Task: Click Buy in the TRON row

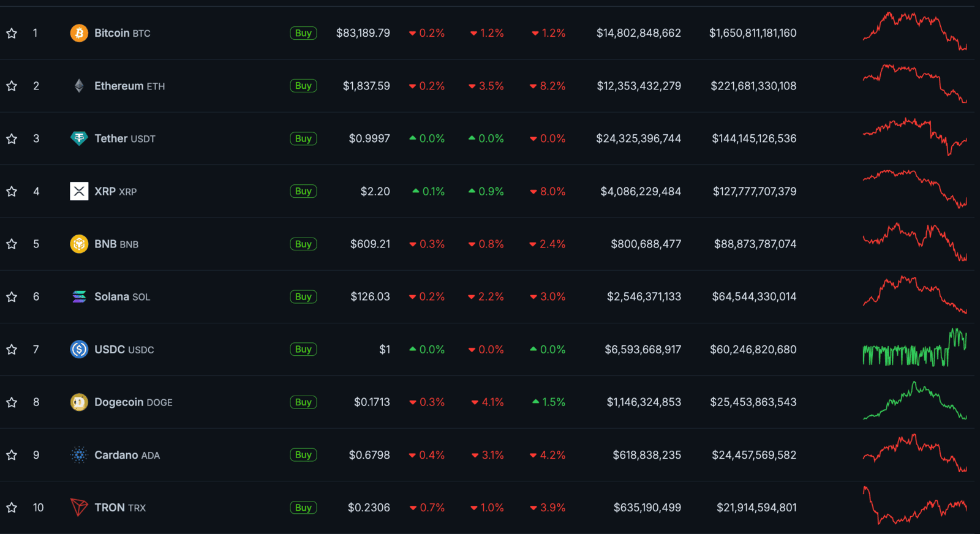Action: (x=303, y=507)
